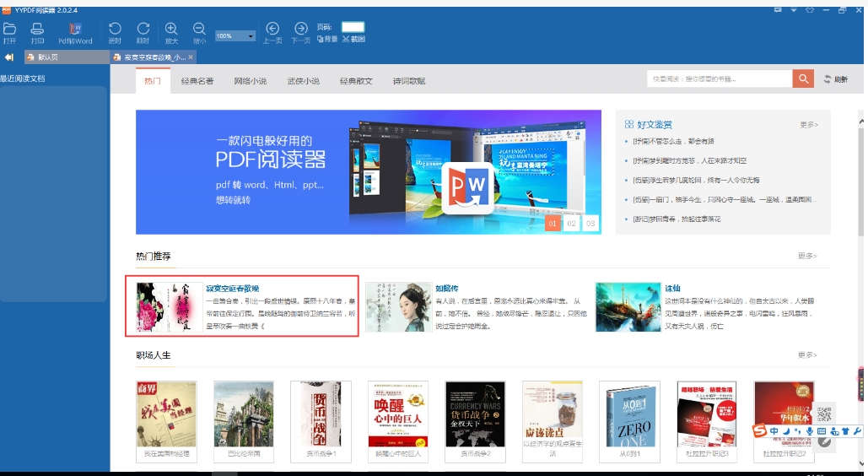The image size is (868, 476).
Task: Open article 浮生若梦几度轮回
Action: (696, 180)
